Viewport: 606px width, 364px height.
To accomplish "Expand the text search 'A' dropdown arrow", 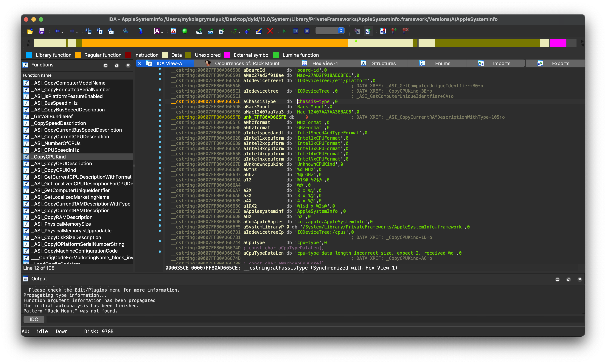I will (162, 32).
